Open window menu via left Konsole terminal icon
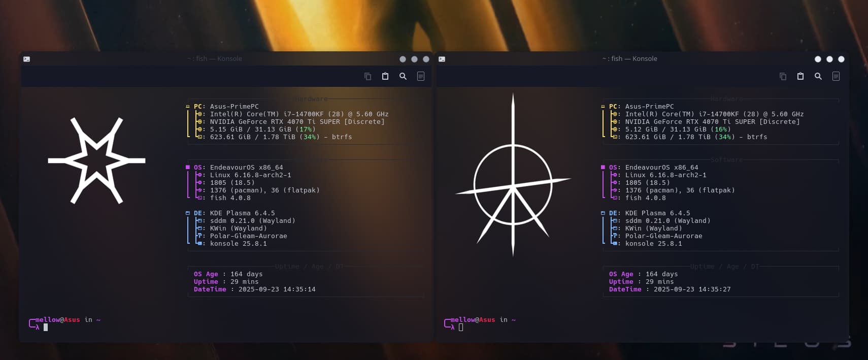Image resolution: width=868 pixels, height=360 pixels. [26, 59]
